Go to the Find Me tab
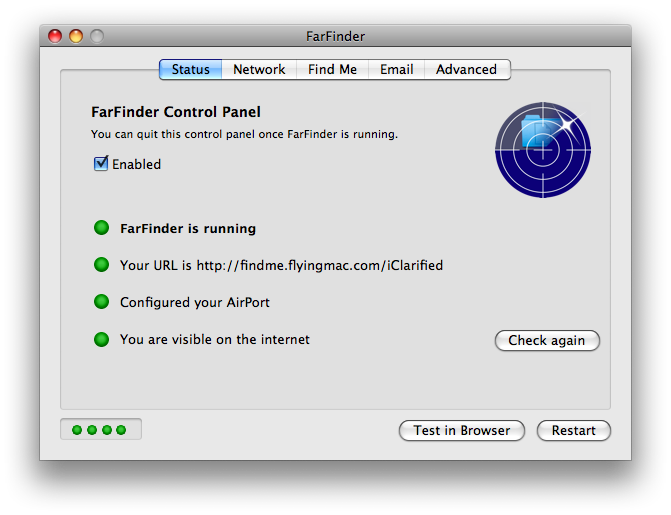Image resolution: width=671 pixels, height=515 pixels. point(333,69)
